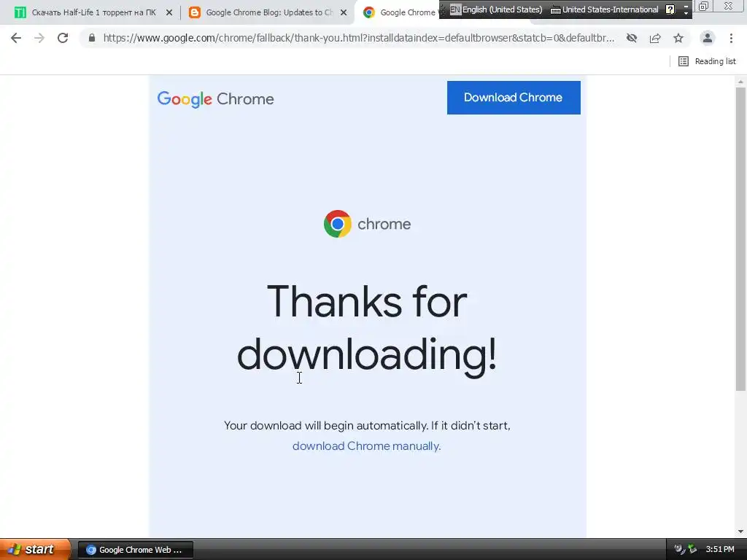747x560 pixels.
Task: Go back with the browser back arrow
Action: (16, 38)
